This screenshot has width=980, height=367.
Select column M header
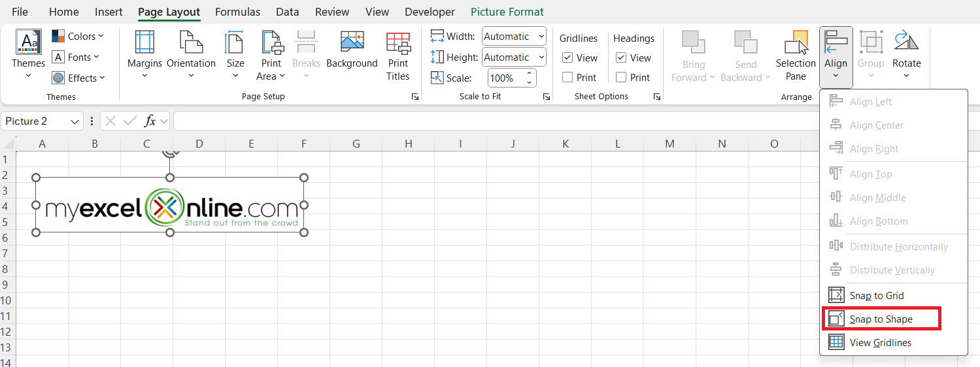point(669,144)
